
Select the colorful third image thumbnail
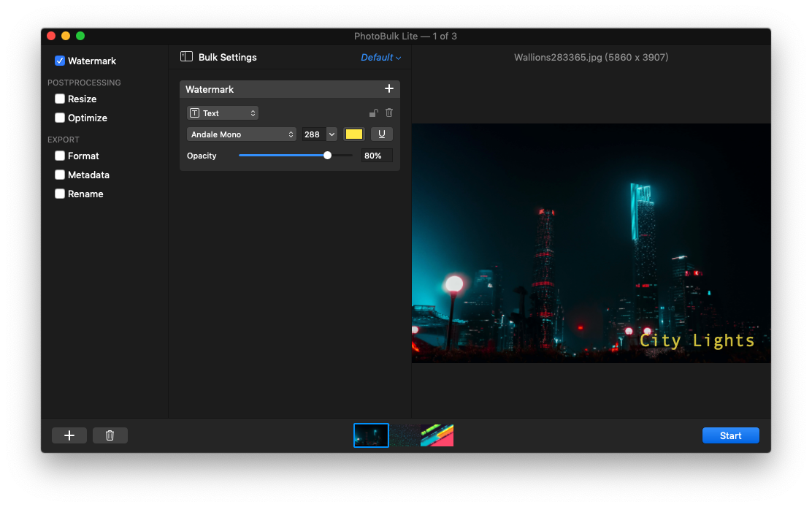click(x=437, y=435)
